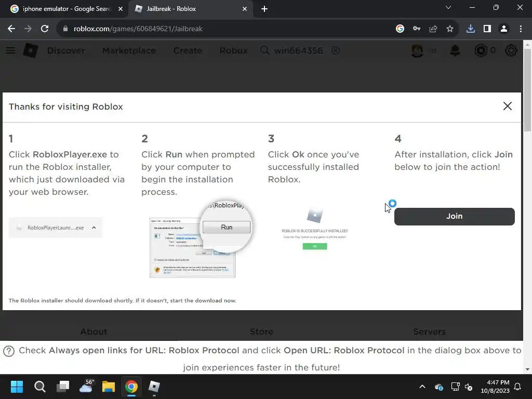Image resolution: width=532 pixels, height=399 pixels.
Task: Click the Chrome taskbar icon
Action: (131, 387)
